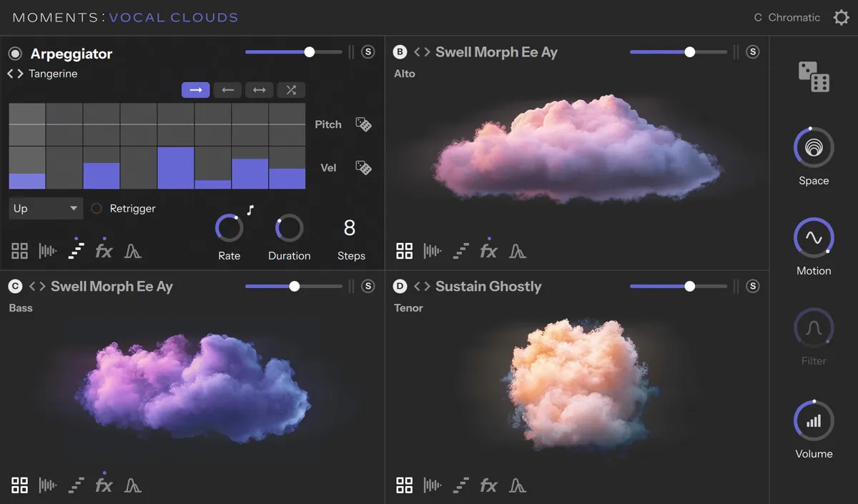
Task: Open the waveform view in the Alto panel
Action: click(x=432, y=250)
